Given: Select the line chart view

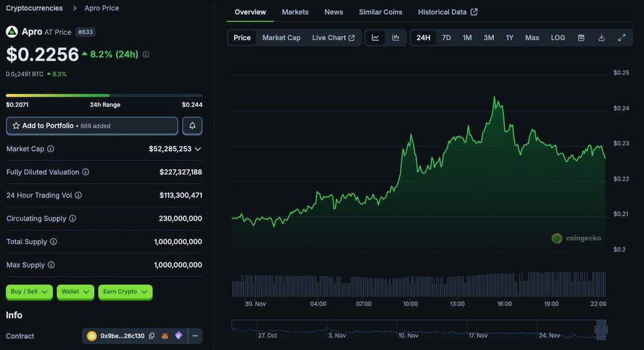Looking at the screenshot, I should click(x=375, y=37).
